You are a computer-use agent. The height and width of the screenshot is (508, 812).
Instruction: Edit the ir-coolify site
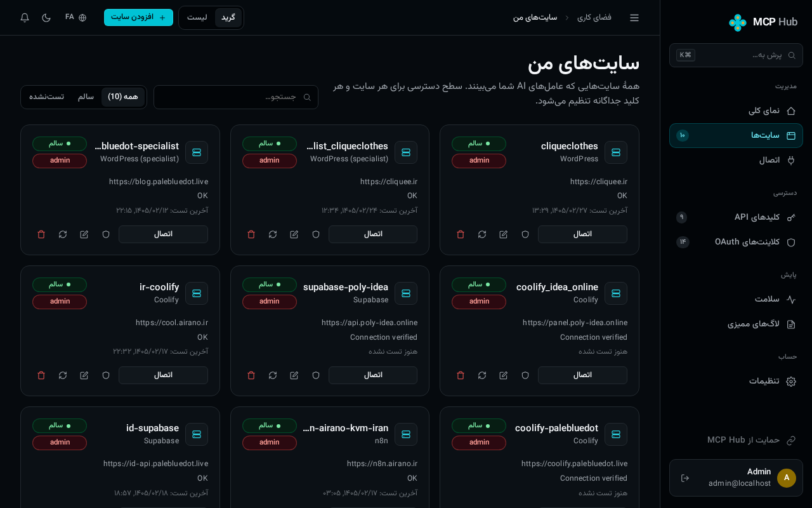(84, 375)
